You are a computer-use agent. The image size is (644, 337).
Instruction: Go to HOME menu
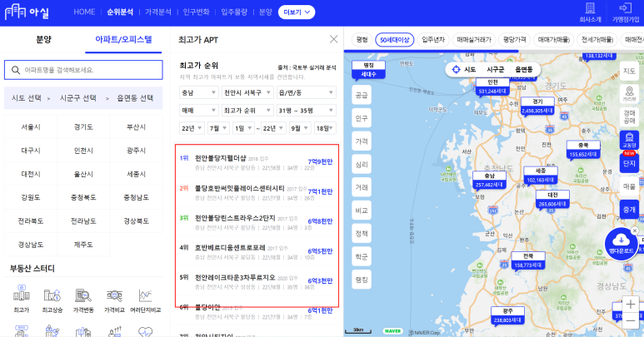point(84,12)
